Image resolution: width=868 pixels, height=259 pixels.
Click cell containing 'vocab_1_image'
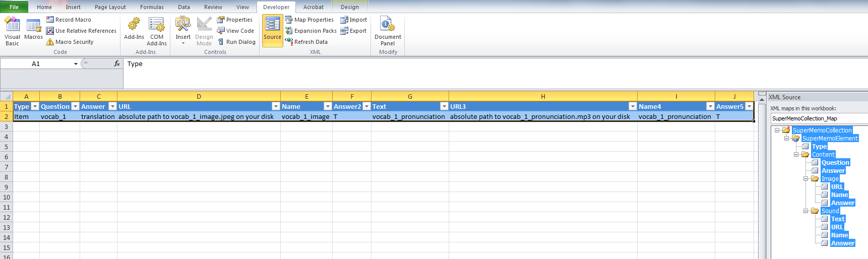[x=306, y=116]
